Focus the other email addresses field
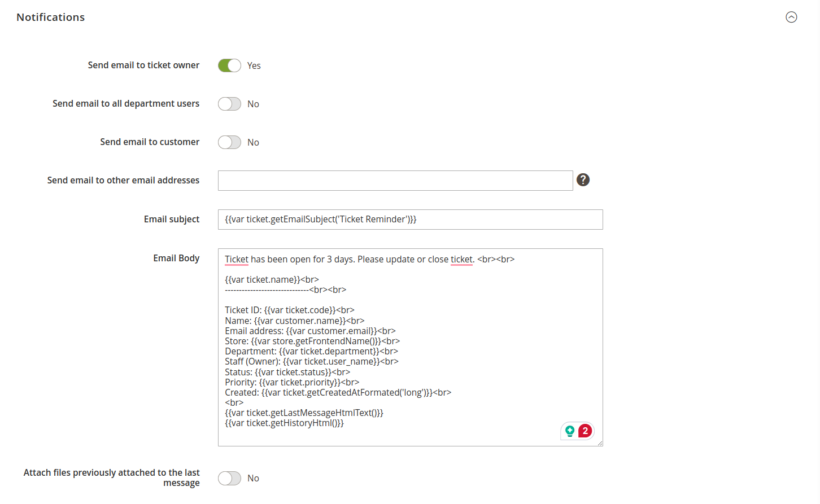The image size is (820, 504). click(x=395, y=181)
